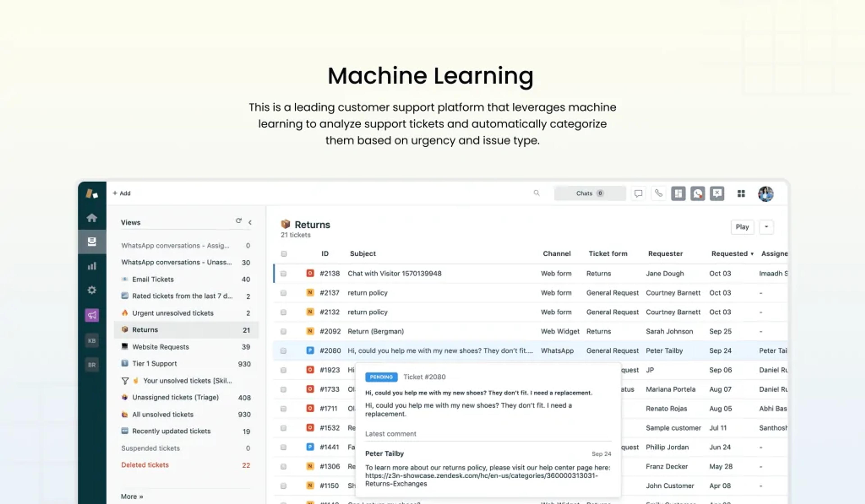This screenshot has height=504, width=865.
Task: Collapse the Views panel
Action: [x=250, y=222]
